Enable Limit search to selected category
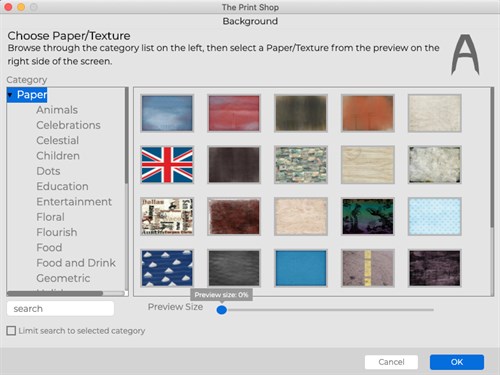The width and height of the screenshot is (500, 375). pyautogui.click(x=11, y=331)
